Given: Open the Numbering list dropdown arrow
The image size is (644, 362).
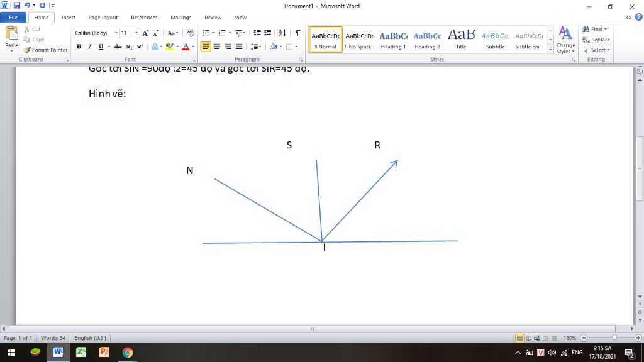Looking at the screenshot, I should (x=230, y=33).
